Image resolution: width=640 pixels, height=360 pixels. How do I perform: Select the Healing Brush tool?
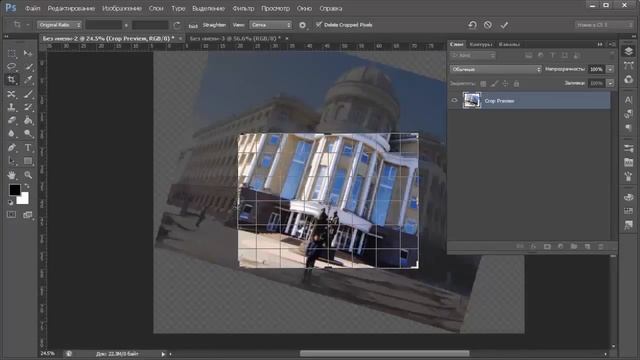tap(11, 94)
